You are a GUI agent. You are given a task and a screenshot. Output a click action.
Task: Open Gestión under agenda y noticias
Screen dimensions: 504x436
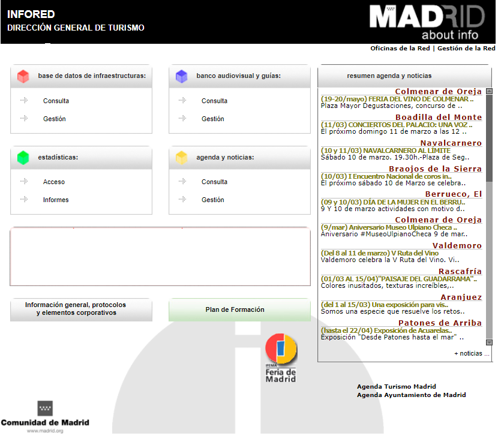[213, 200]
